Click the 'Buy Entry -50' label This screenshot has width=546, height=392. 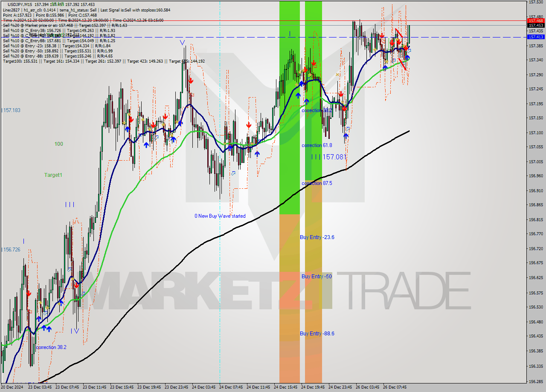click(317, 277)
